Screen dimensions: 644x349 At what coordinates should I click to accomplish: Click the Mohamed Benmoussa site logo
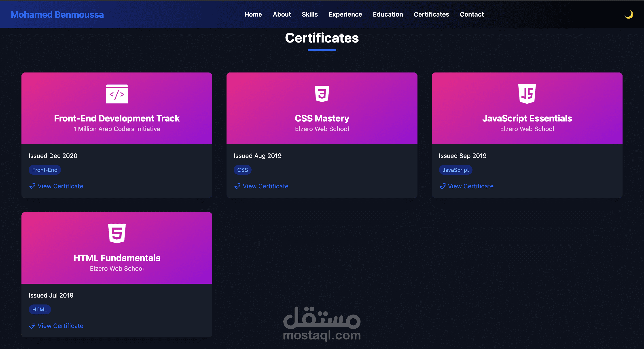[57, 15]
